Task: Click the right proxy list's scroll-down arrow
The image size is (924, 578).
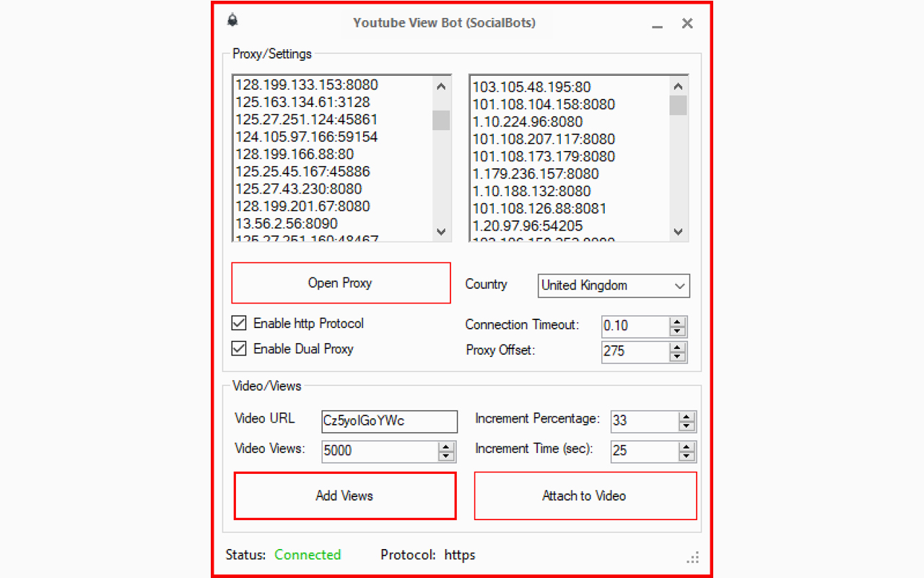Action: [x=678, y=231]
